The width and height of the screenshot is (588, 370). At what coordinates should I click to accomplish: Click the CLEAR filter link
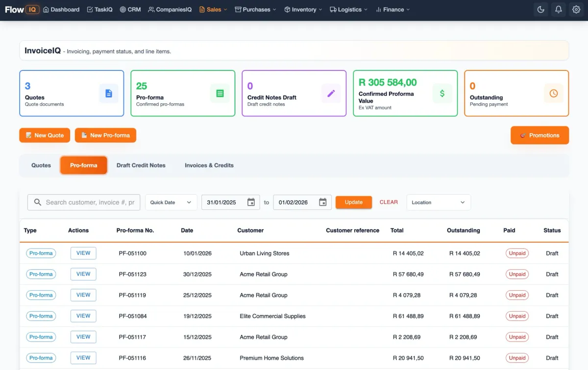pos(389,202)
